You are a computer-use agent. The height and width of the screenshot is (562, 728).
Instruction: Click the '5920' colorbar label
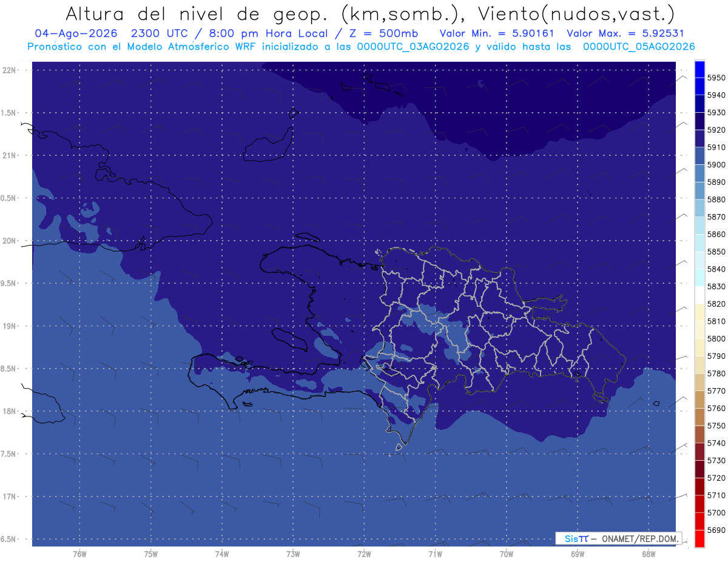click(716, 130)
